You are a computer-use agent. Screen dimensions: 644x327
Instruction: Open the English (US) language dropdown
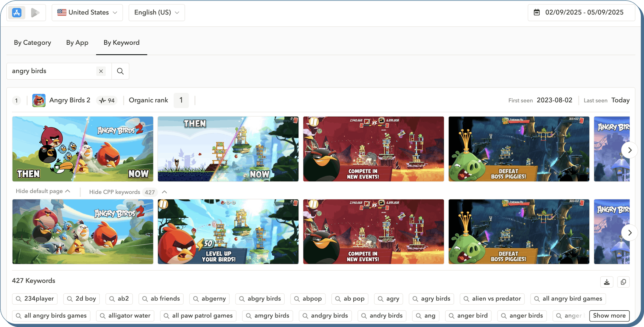pos(157,13)
